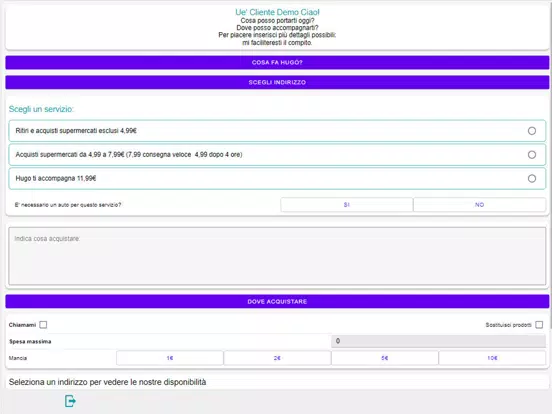Choose SI for car needed
Image resolution: width=552 pixels, height=414 pixels.
(x=347, y=205)
